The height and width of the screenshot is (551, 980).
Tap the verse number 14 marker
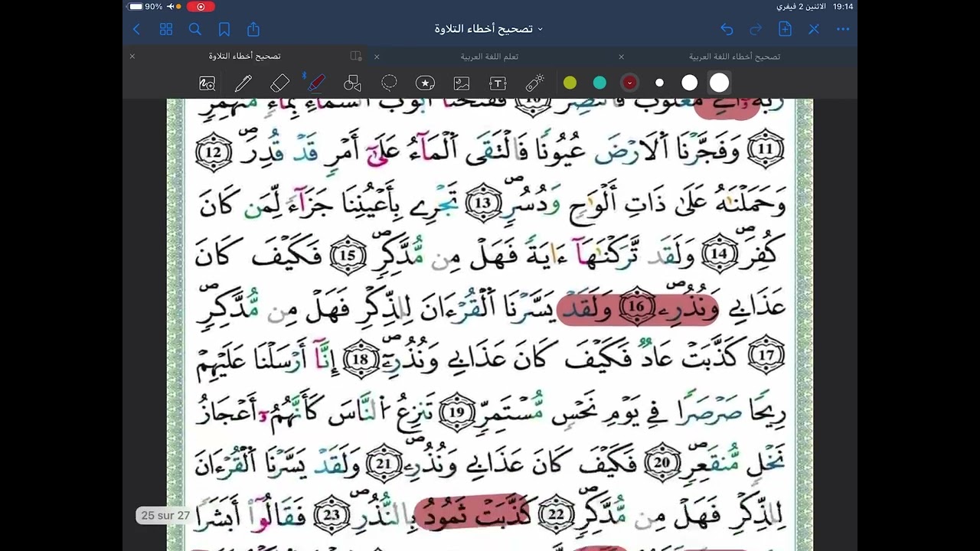pos(719,253)
